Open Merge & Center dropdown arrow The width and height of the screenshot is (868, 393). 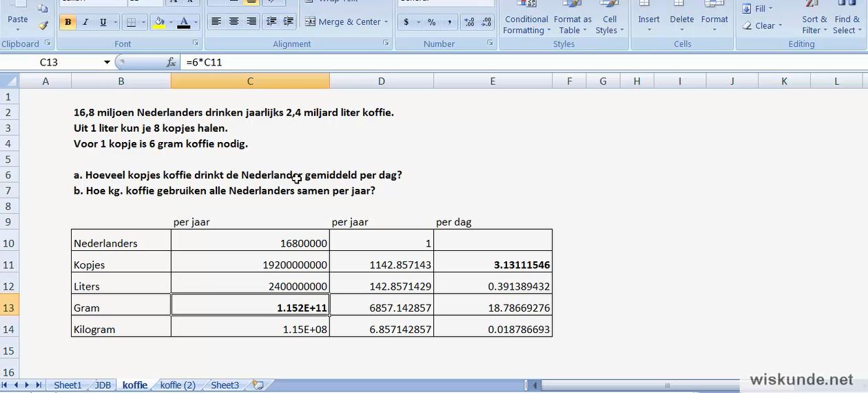pos(386,22)
